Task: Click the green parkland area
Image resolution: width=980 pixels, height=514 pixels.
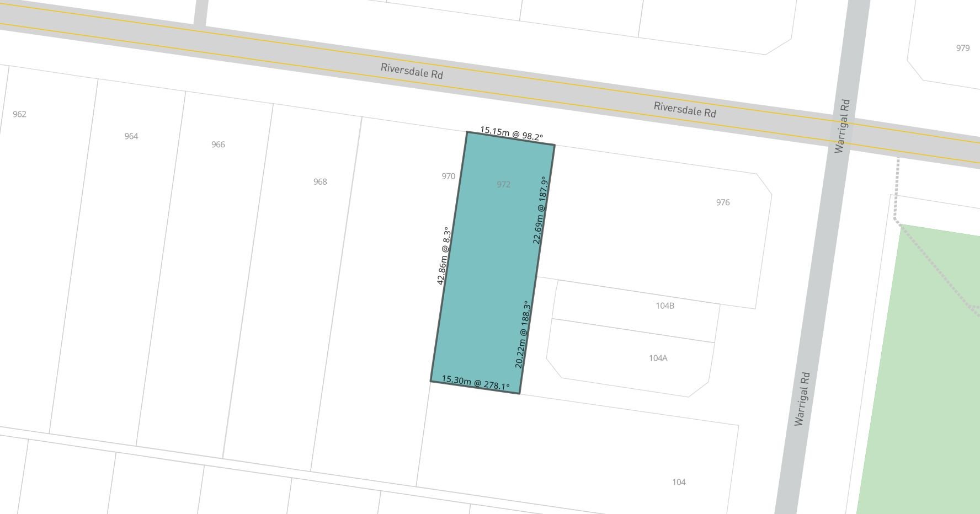Action: click(x=927, y=375)
